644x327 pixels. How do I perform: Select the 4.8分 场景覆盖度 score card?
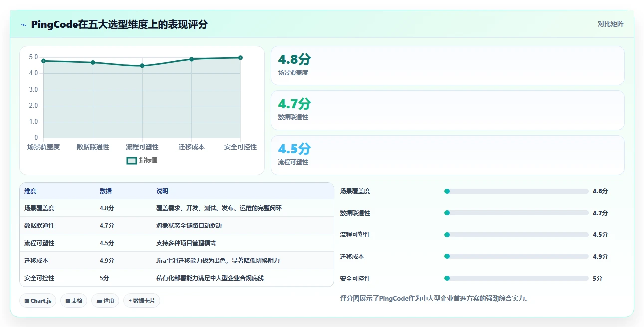point(447,65)
